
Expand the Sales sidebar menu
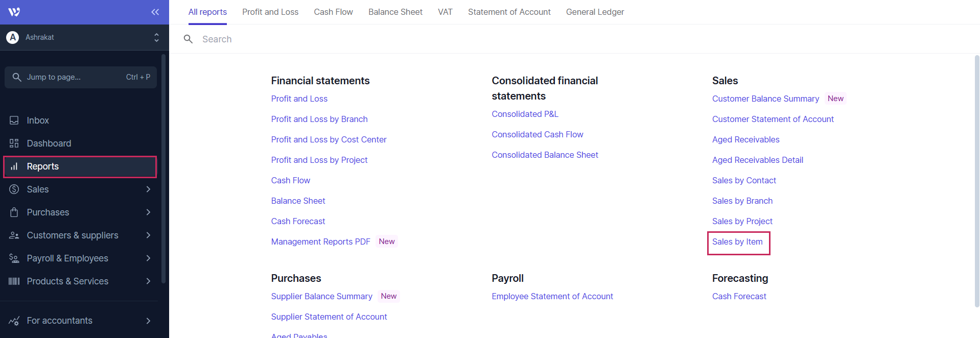pos(148,189)
